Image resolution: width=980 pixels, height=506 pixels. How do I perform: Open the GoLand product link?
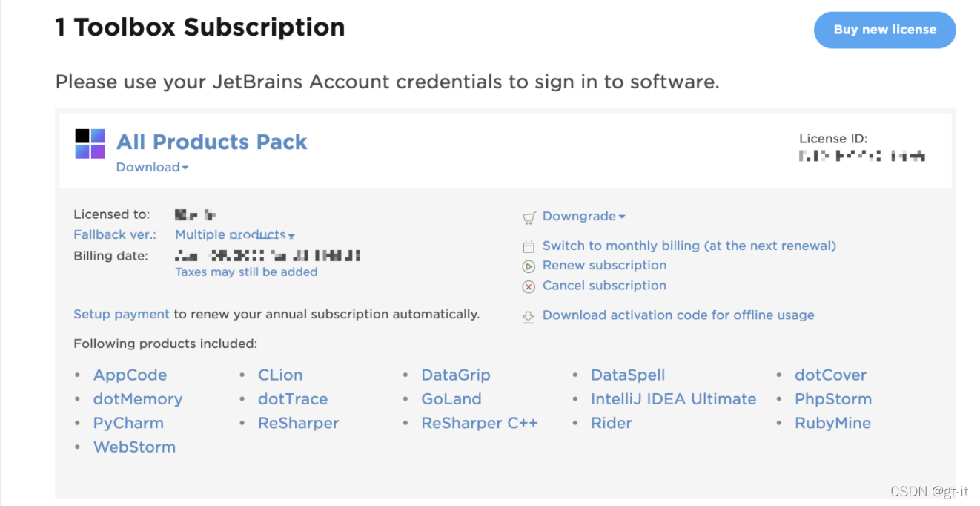point(451,398)
